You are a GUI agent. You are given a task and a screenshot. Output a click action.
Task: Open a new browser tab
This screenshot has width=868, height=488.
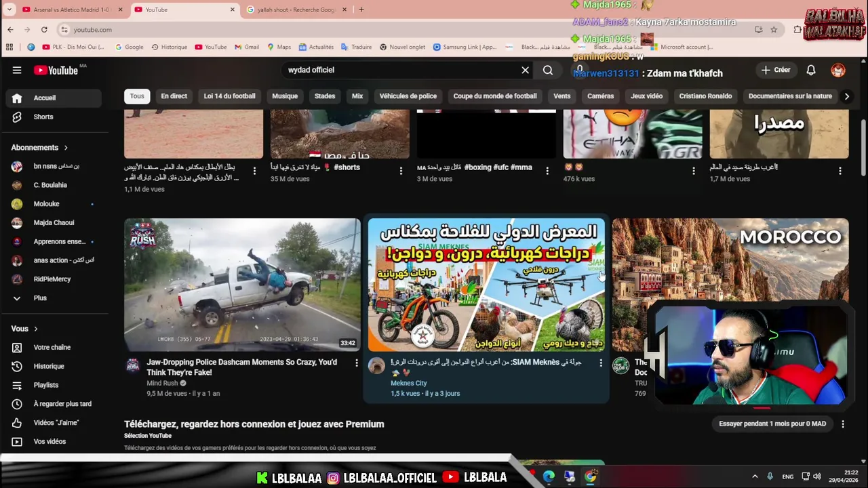pyautogui.click(x=361, y=9)
